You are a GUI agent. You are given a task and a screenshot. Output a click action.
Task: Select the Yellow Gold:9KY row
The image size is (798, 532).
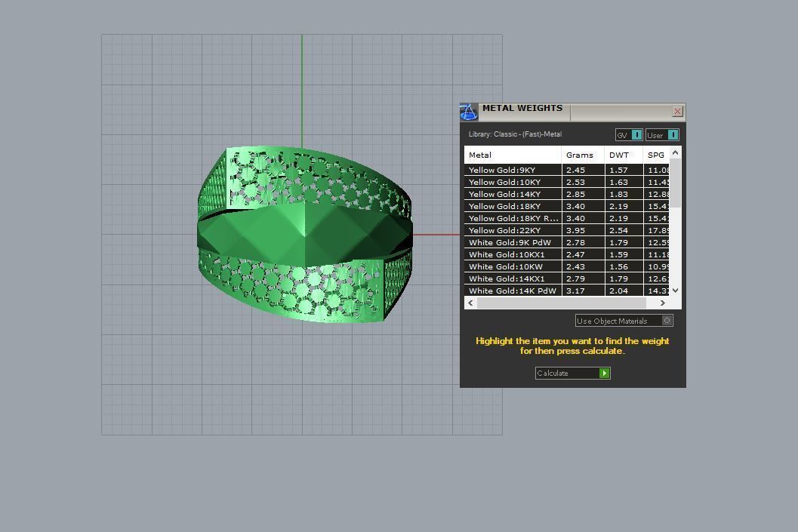click(566, 170)
